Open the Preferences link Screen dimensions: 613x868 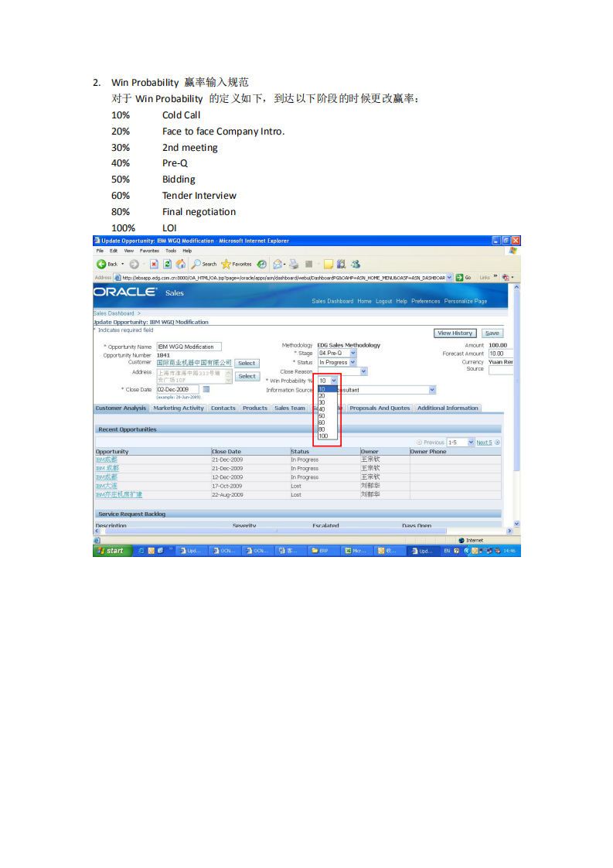pos(425,301)
